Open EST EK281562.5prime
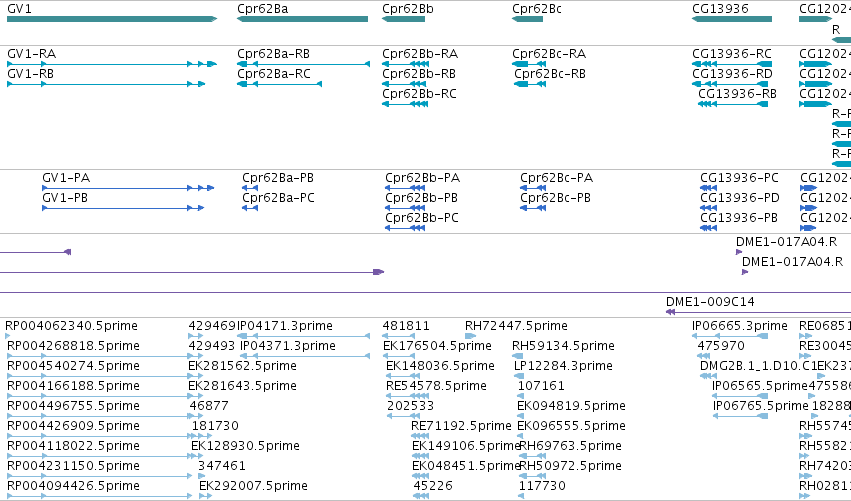The width and height of the screenshot is (851, 501). click(x=243, y=366)
